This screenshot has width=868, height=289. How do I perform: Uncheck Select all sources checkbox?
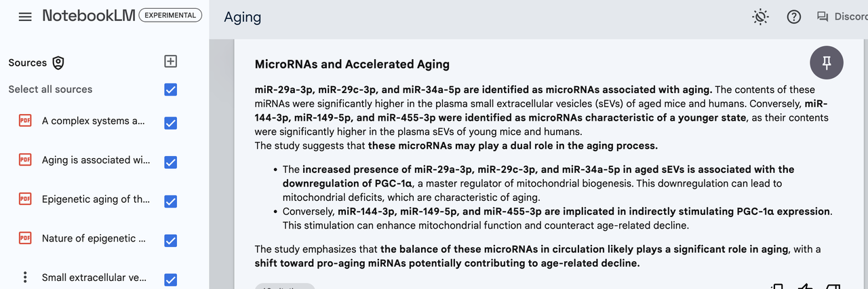click(171, 90)
